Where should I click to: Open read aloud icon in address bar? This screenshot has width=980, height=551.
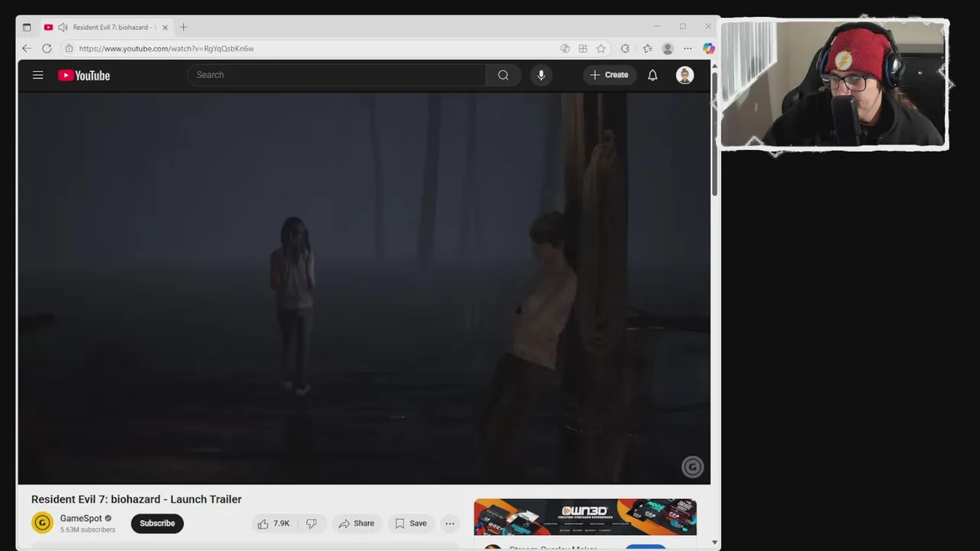565,48
